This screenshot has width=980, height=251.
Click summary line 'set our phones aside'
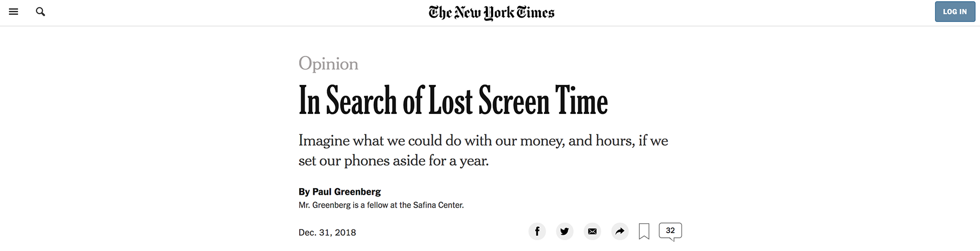point(393,161)
